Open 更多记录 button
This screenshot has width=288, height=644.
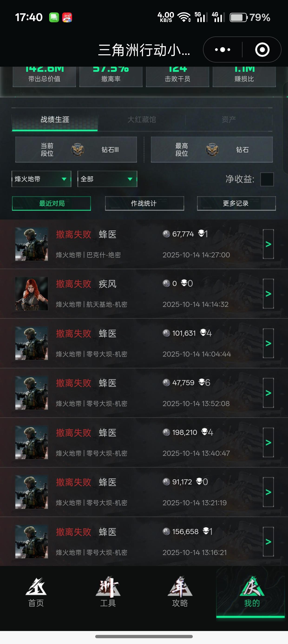pos(236,203)
